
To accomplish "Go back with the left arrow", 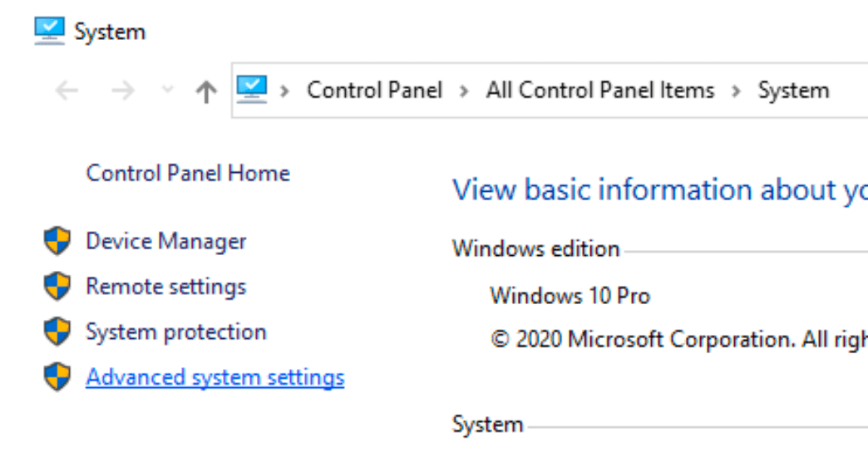I will pos(67,91).
